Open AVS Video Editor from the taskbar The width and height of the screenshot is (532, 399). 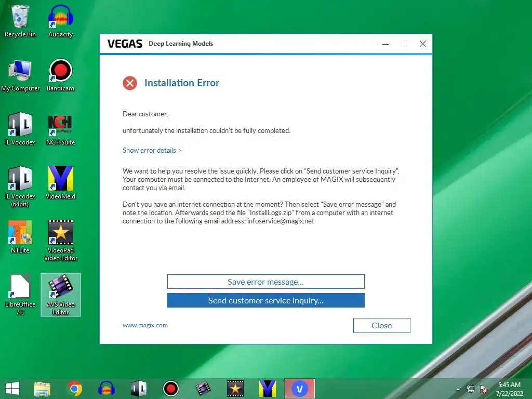pos(203,389)
